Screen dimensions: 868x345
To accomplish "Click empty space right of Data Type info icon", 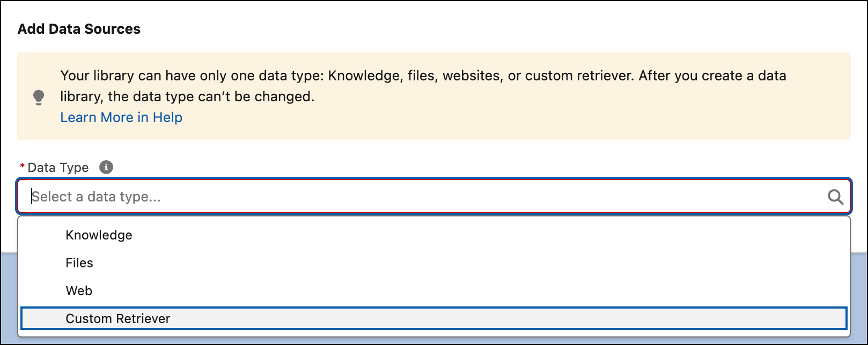I will (429, 168).
